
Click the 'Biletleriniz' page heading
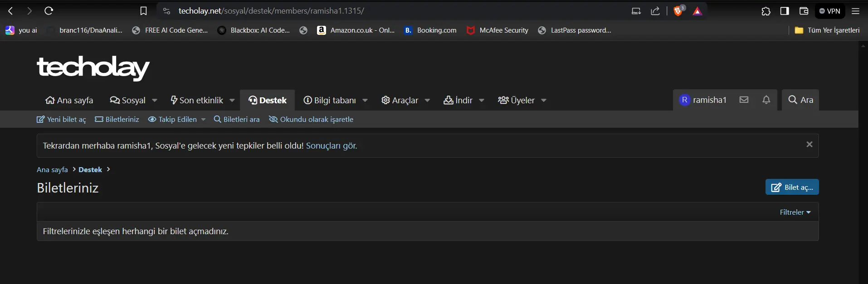[x=68, y=188]
